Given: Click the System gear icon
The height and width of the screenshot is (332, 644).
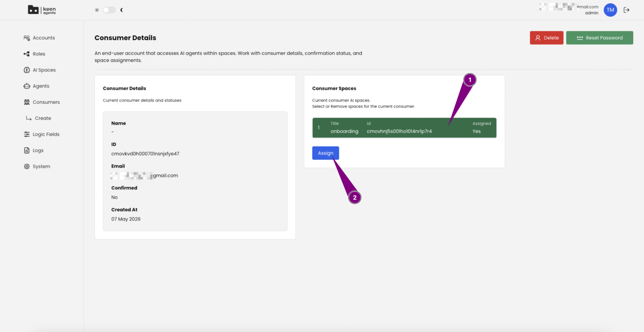Looking at the screenshot, I should (x=27, y=166).
